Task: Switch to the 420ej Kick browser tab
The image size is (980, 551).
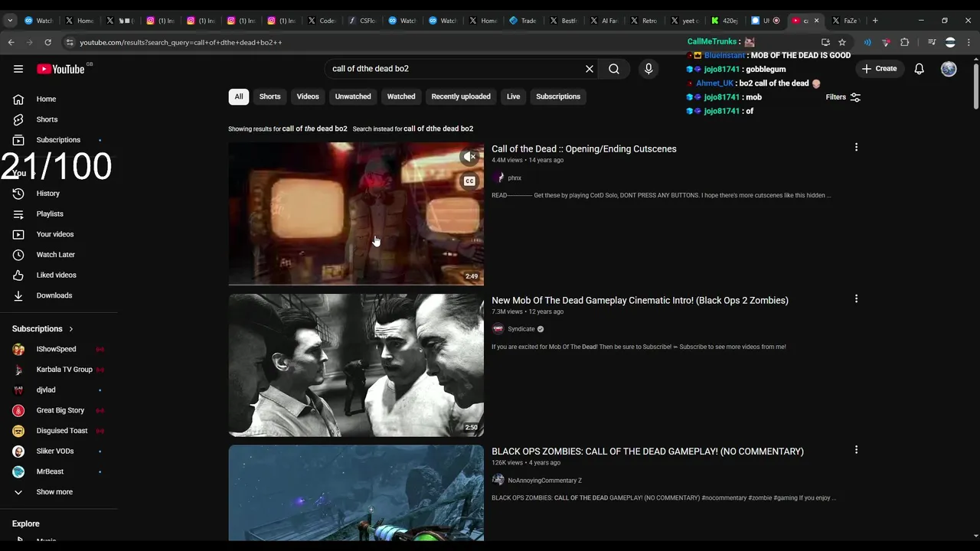Action: pyautogui.click(x=725, y=21)
